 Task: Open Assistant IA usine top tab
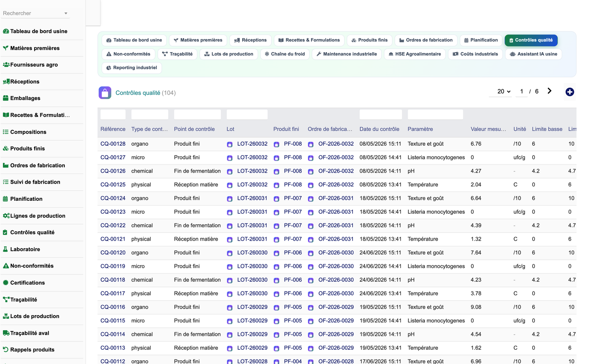pos(534,54)
